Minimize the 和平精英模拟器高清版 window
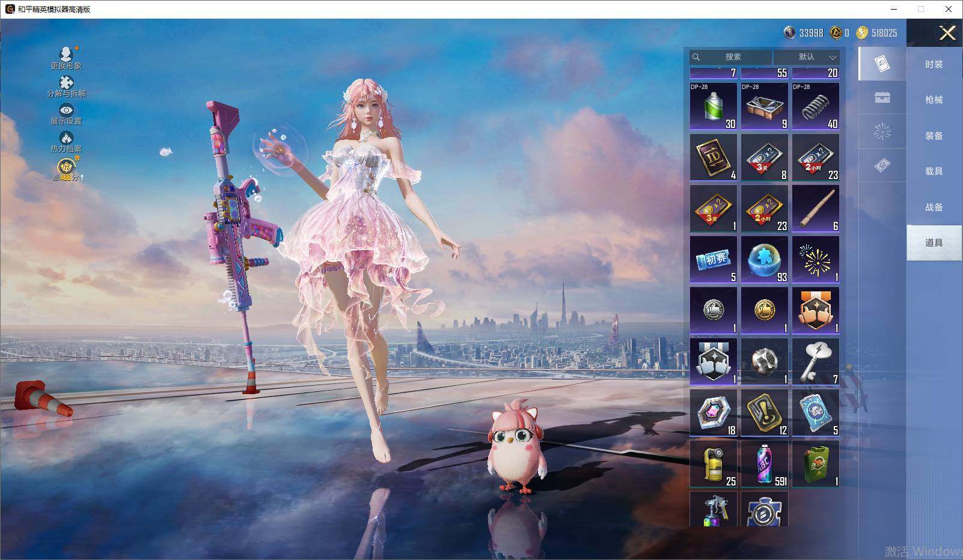The height and width of the screenshot is (560, 963). point(894,9)
